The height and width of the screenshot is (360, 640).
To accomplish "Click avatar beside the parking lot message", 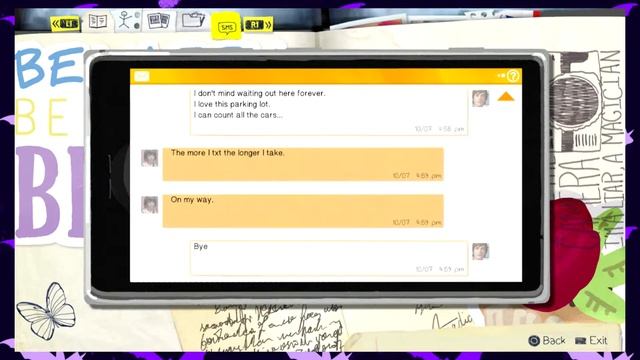I will (x=480, y=98).
